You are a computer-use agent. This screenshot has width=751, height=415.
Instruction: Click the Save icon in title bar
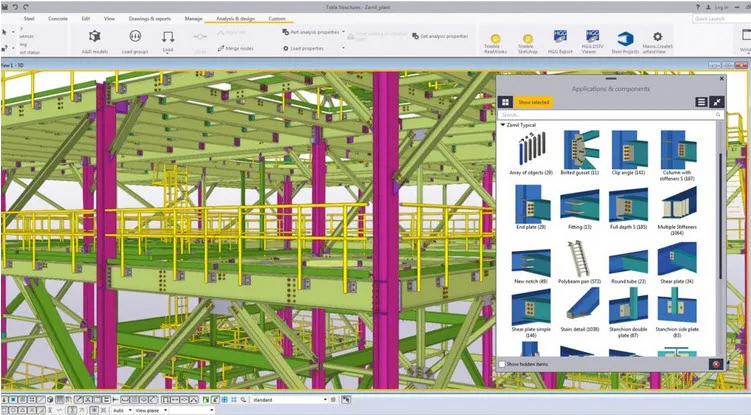point(5,7)
